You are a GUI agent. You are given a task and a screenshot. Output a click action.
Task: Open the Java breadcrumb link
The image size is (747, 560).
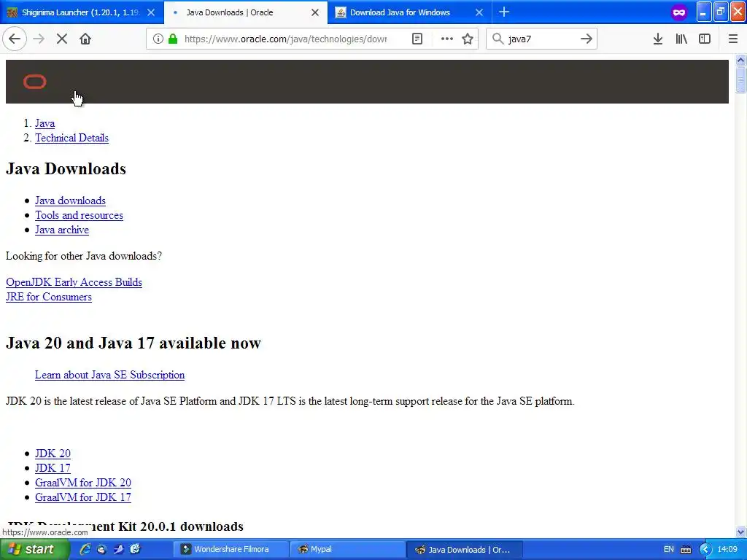[44, 123]
